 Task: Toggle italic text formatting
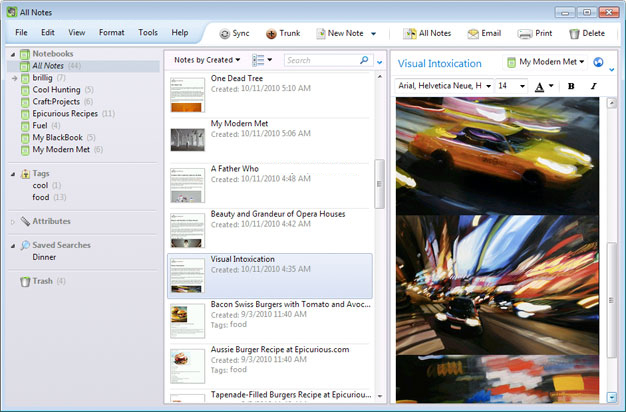593,87
